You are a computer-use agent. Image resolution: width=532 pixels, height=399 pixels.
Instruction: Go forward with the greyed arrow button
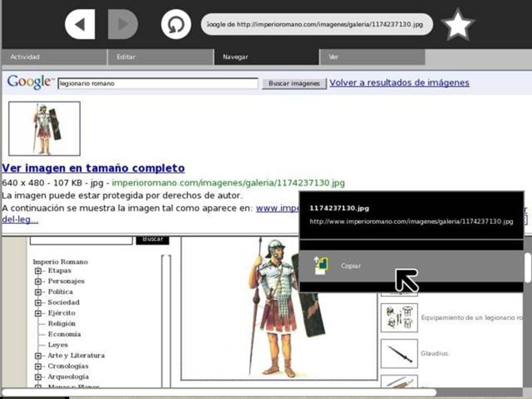coord(123,24)
